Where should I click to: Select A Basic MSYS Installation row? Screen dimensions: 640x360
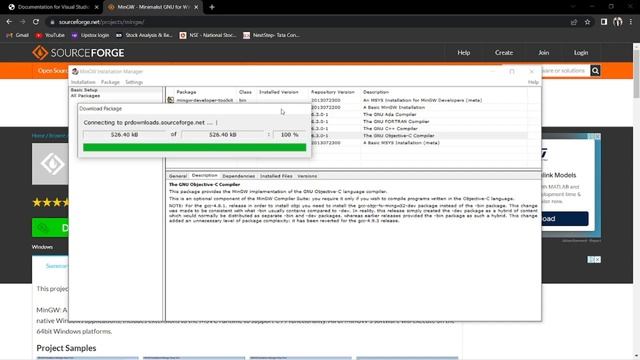click(x=401, y=143)
